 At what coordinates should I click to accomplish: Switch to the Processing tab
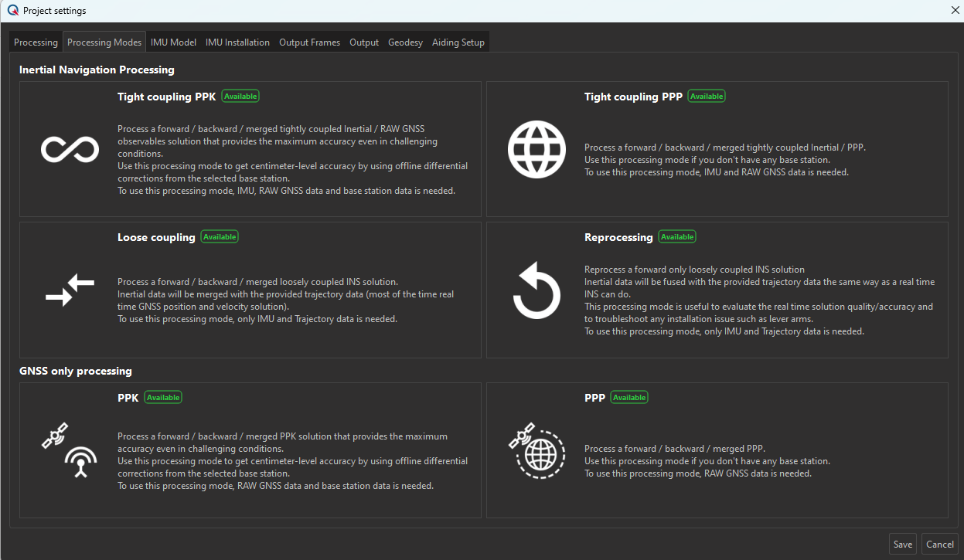tap(36, 42)
